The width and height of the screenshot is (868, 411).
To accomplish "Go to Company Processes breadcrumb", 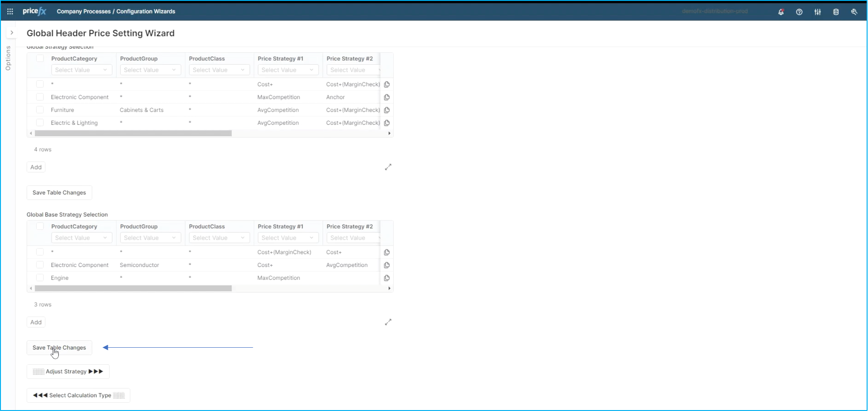I will tap(83, 11).
